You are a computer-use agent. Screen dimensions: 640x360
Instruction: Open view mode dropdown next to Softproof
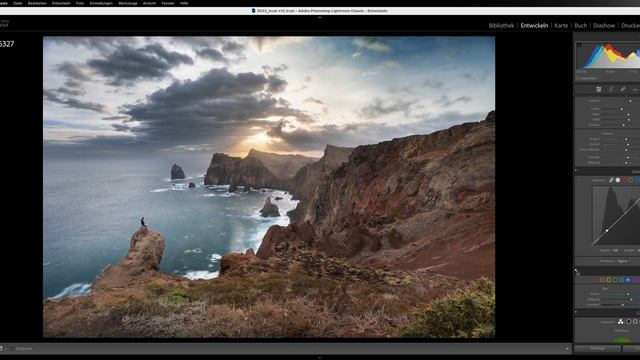(6, 349)
